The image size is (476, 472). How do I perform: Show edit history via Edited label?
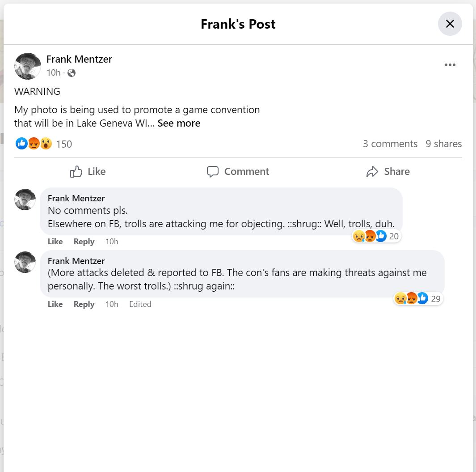point(140,304)
